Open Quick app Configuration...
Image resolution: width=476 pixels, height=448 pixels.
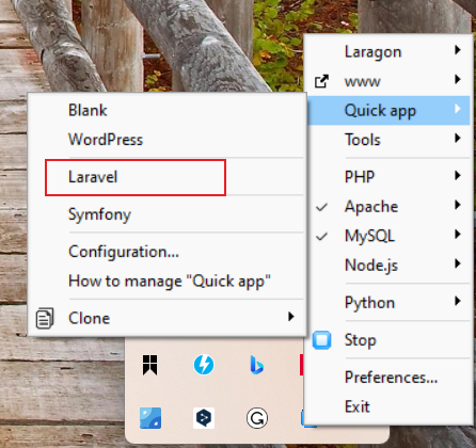pos(167,251)
